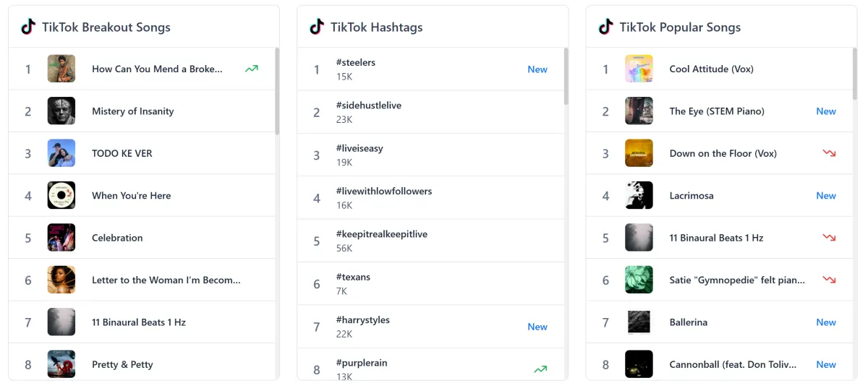Click red trending-down arrow for Down on the Floor

(x=829, y=153)
